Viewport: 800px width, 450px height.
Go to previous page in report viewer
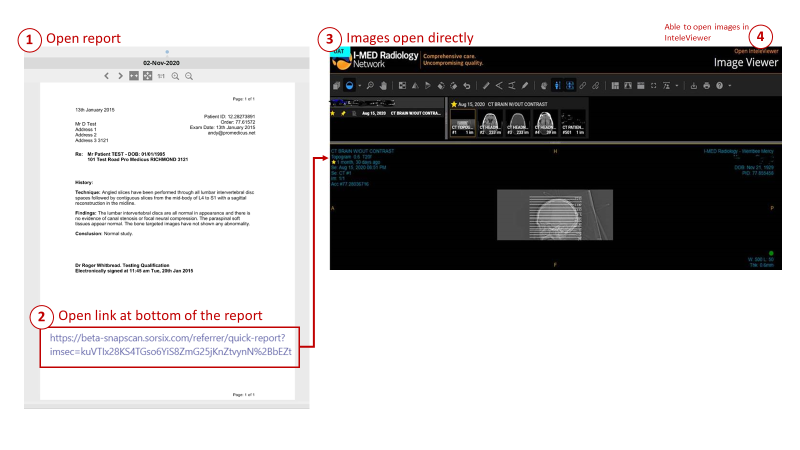[107, 76]
